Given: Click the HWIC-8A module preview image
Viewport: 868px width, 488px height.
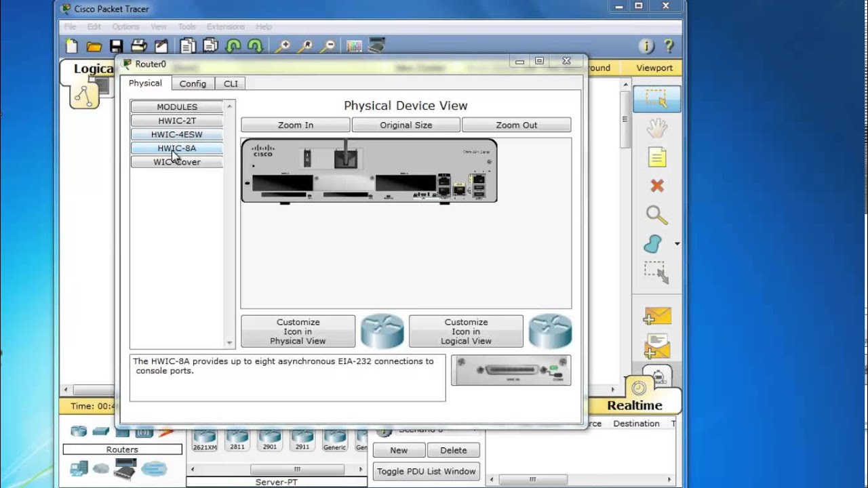Looking at the screenshot, I should [x=511, y=371].
